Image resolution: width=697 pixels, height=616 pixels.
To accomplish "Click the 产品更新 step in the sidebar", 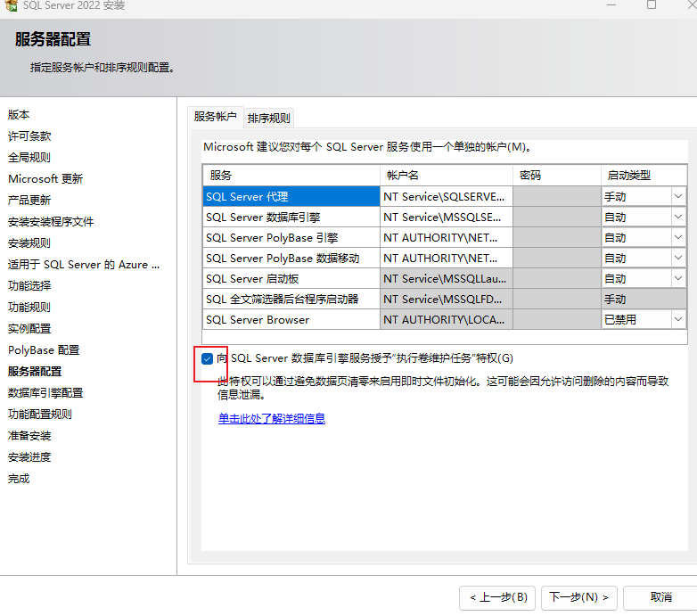I will tap(29, 200).
